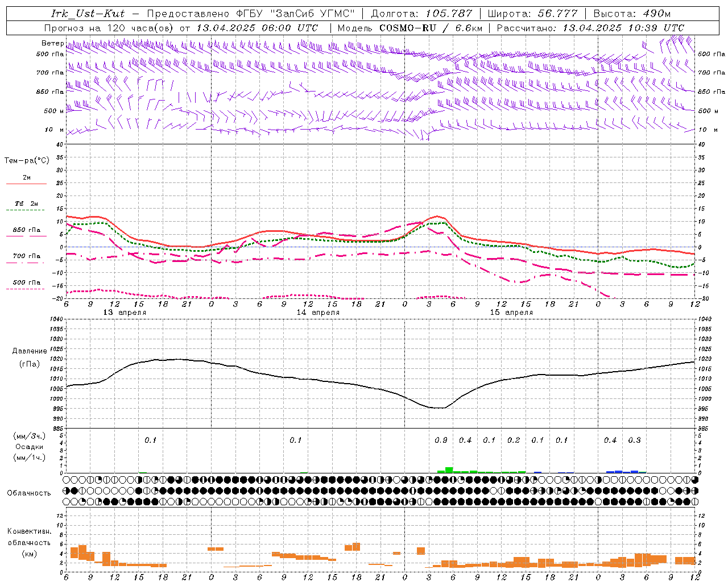Click the station name Irk_Ust-Kut
Viewport: 728px width, 582px height.
click(88, 14)
